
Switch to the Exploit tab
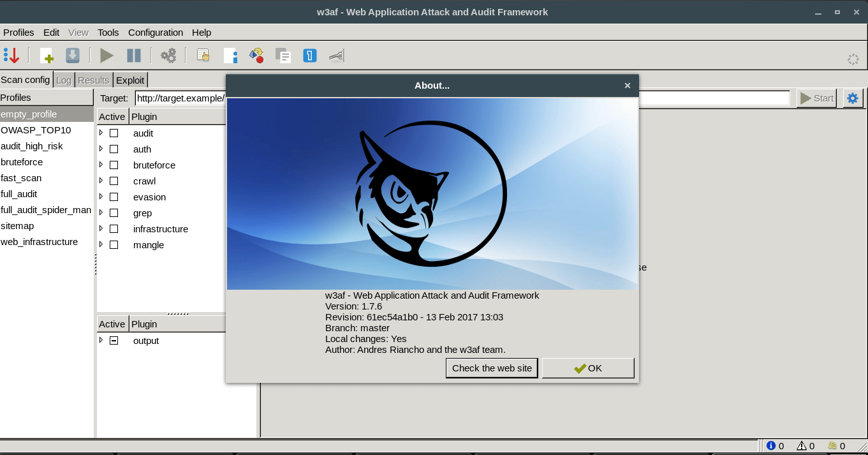pyautogui.click(x=130, y=80)
